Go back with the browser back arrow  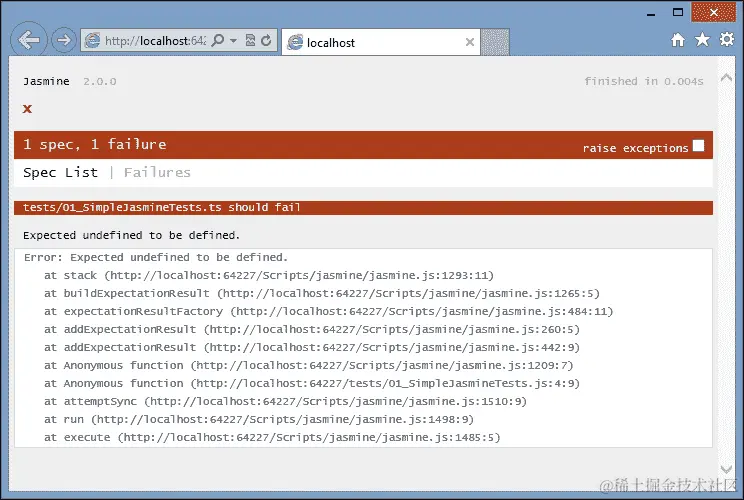29,40
